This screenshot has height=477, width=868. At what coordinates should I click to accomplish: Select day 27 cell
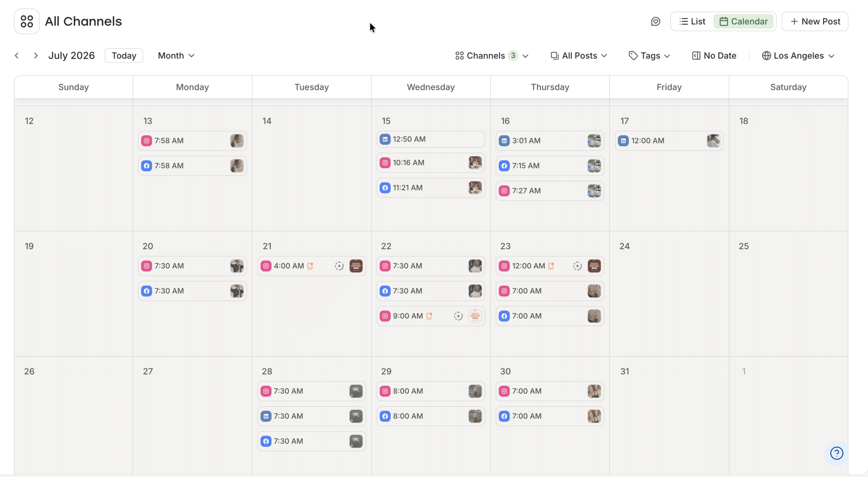[x=192, y=416]
